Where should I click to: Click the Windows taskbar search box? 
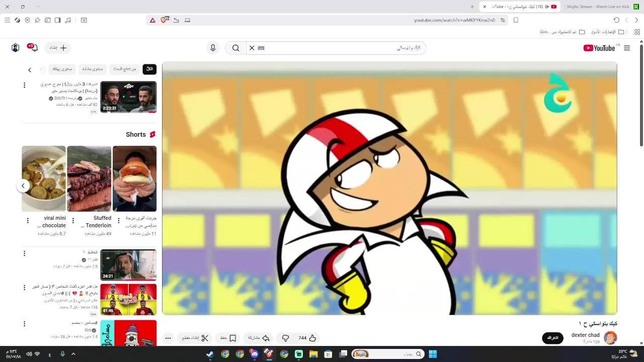387,354
